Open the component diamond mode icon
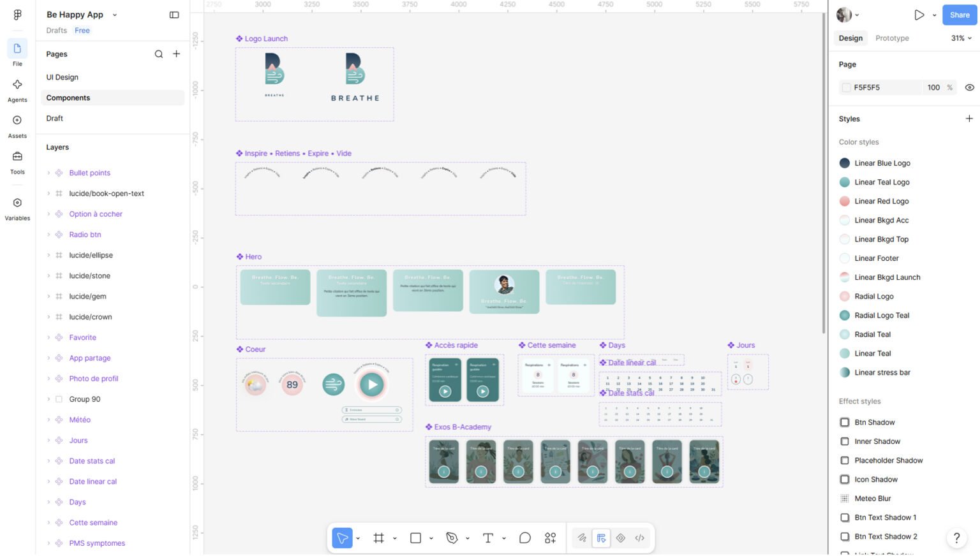This screenshot has width=980, height=556. [621, 538]
